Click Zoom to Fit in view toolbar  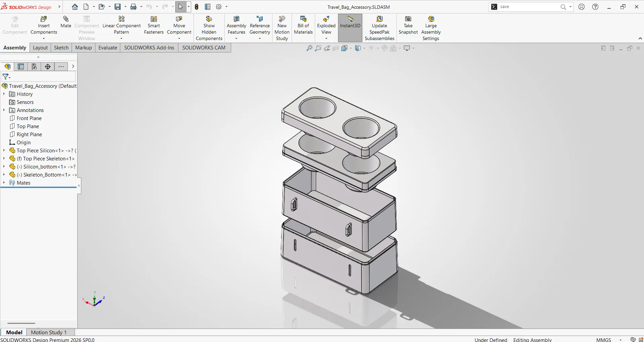pyautogui.click(x=309, y=48)
